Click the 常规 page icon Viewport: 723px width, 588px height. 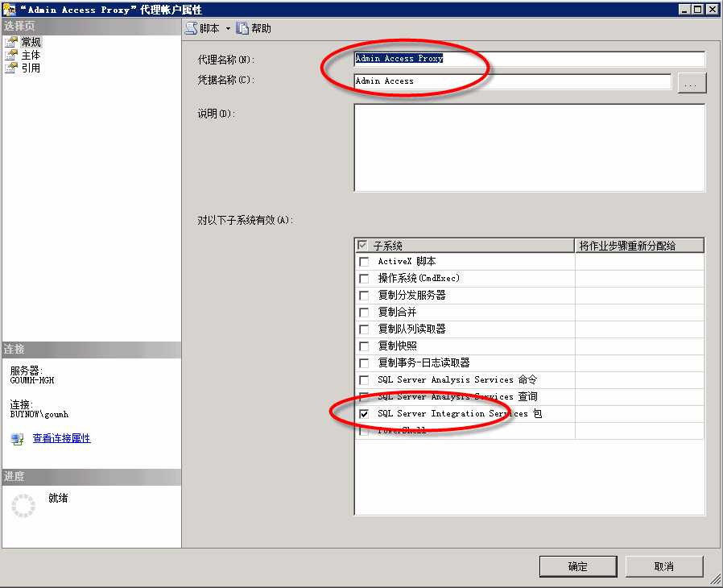11,42
